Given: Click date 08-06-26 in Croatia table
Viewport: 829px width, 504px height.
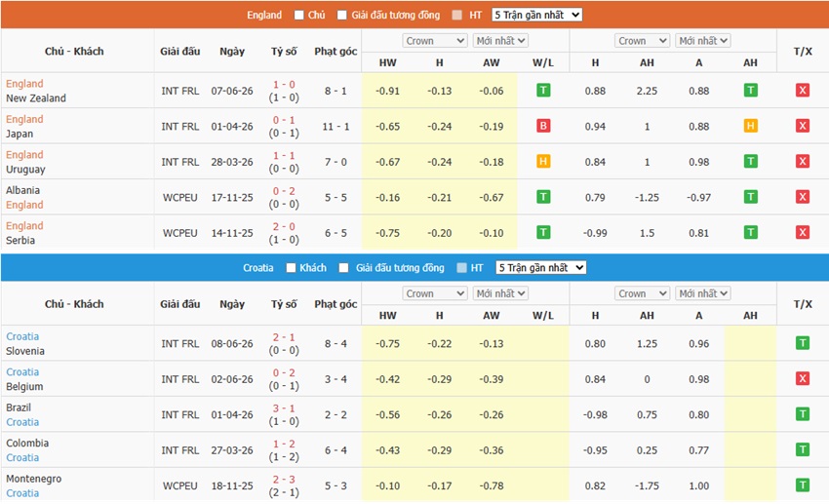Looking at the screenshot, I should [x=232, y=343].
